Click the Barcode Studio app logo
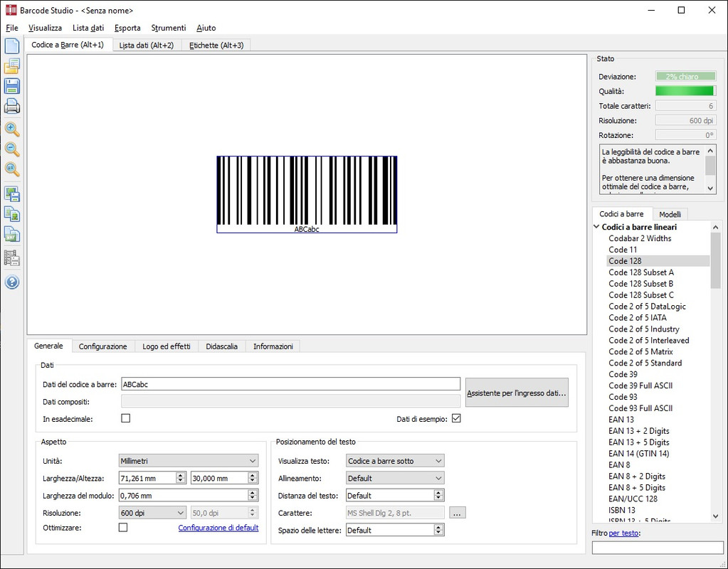The height and width of the screenshot is (569, 728). (x=10, y=10)
